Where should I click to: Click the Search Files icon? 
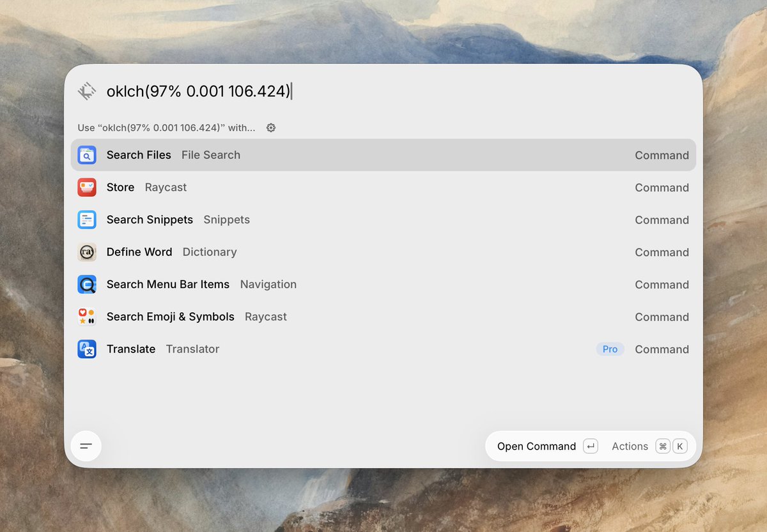(87, 155)
